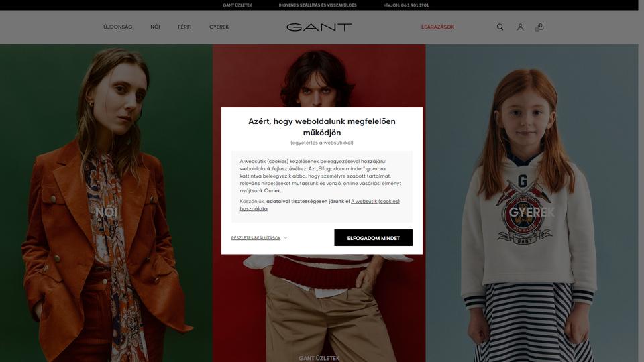Click the center men's category image
This screenshot has height=362, width=644.
(x=319, y=308)
